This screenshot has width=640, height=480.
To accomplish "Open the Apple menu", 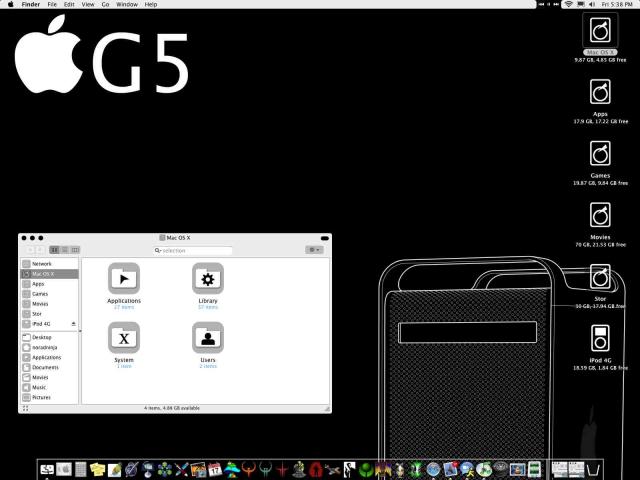I will 11,4.
